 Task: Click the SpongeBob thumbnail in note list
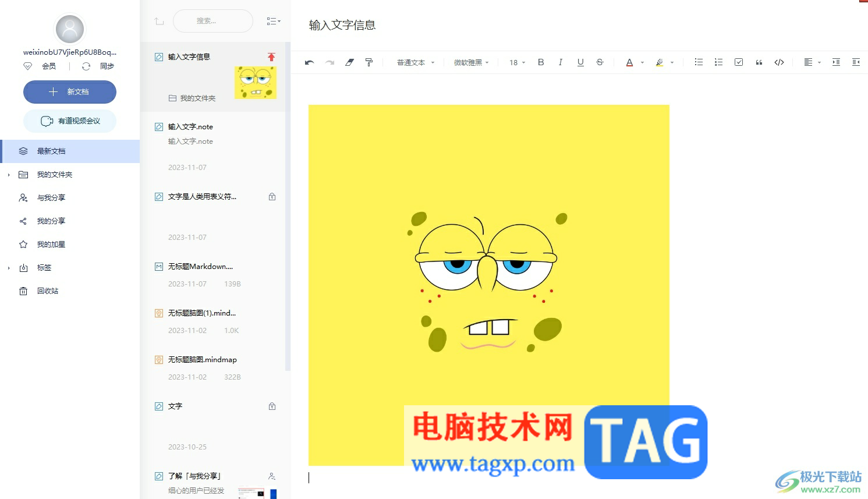tap(256, 82)
